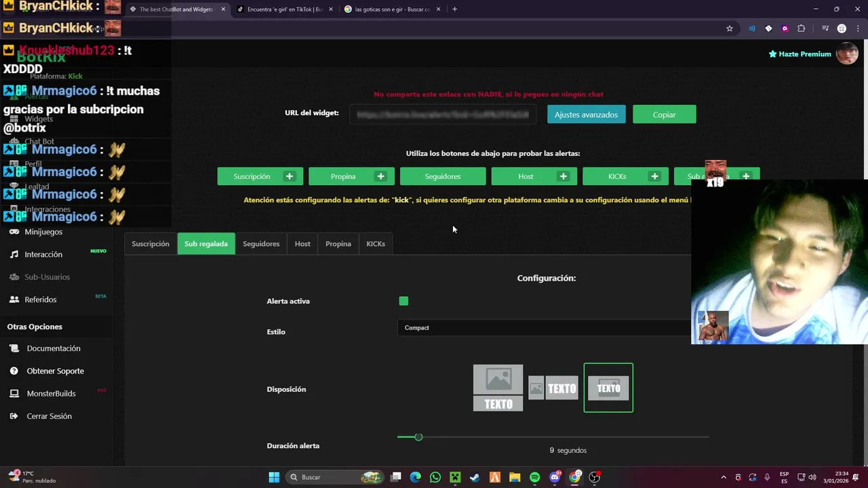Switch to the Host alert tab
Viewport: 868px width, 488px height.
302,244
